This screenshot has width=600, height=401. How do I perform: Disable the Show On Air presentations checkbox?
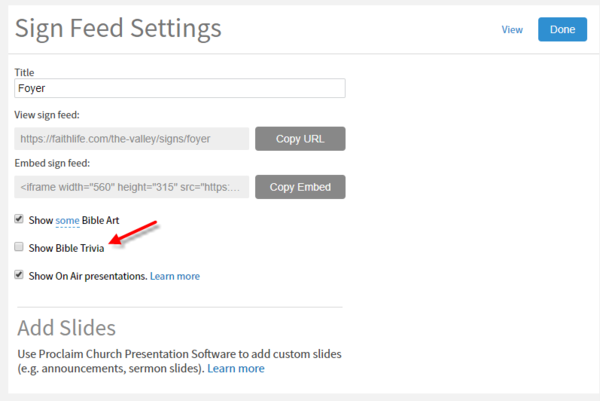[20, 275]
